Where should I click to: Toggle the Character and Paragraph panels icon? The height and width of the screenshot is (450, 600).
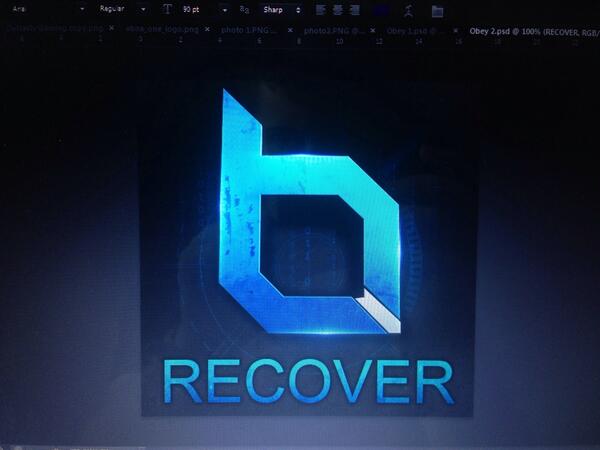(437, 11)
